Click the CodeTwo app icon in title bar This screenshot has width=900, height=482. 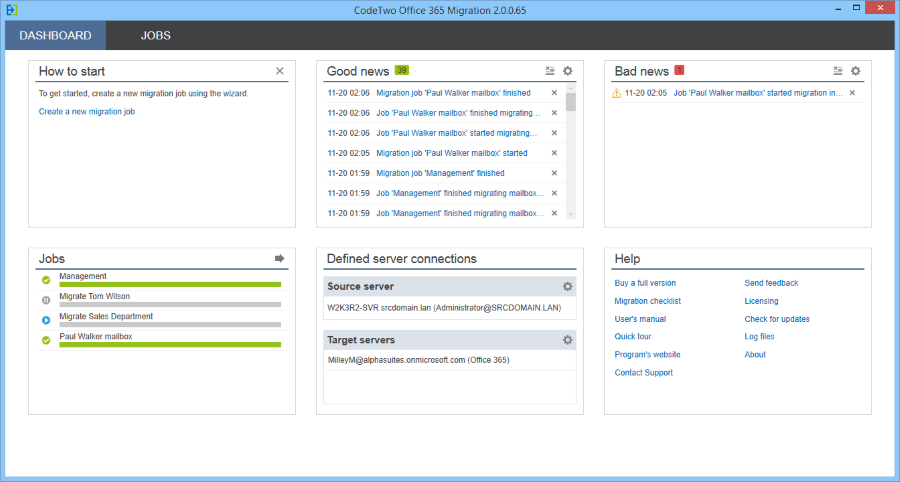click(11, 10)
